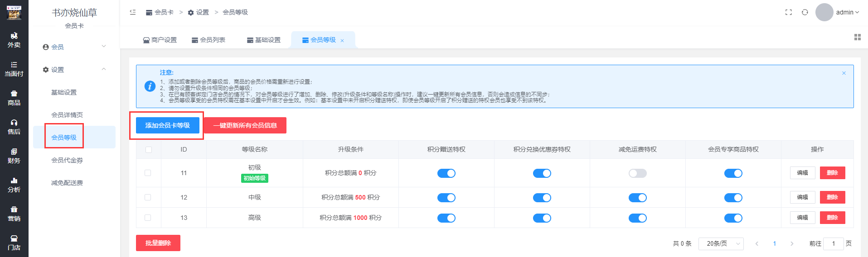
Task: Expand the 会员 submenu in sidebar
Action: coord(74,47)
